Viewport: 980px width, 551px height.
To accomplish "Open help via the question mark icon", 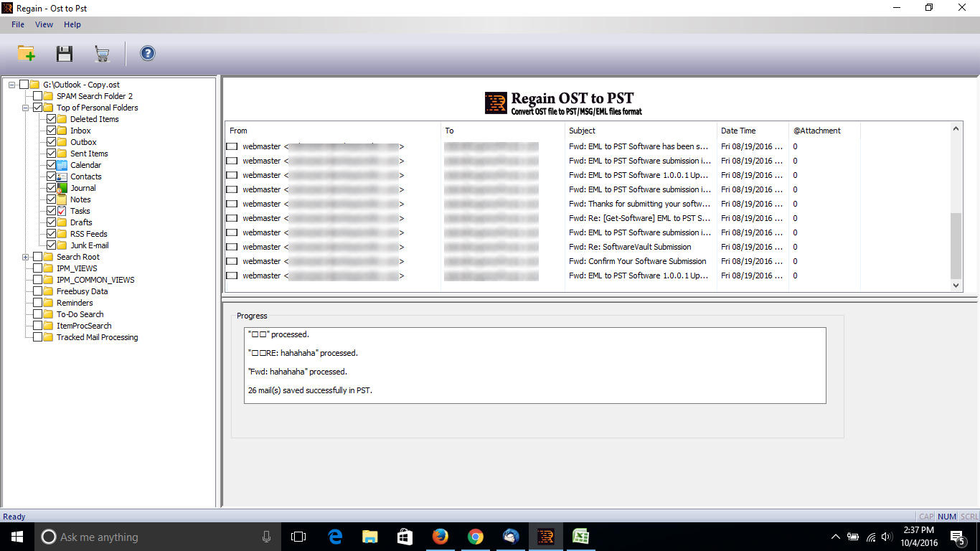I will (148, 53).
